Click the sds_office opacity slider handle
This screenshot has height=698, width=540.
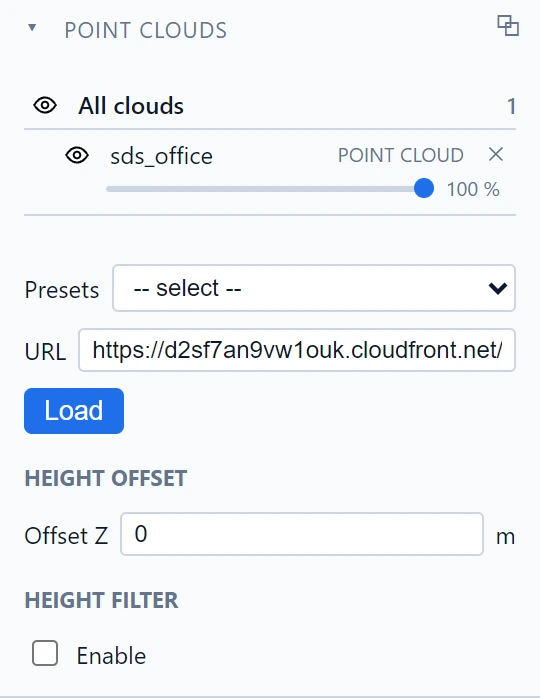click(423, 188)
